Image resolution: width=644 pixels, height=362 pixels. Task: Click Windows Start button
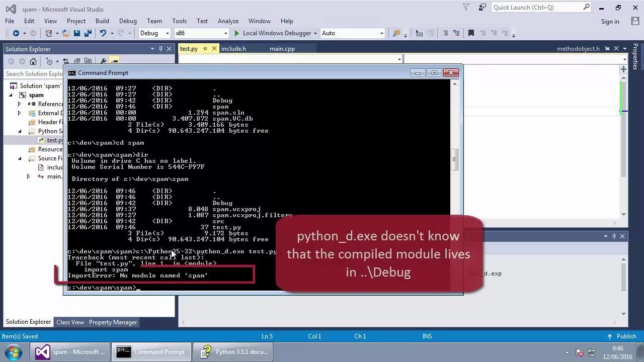coord(14,352)
